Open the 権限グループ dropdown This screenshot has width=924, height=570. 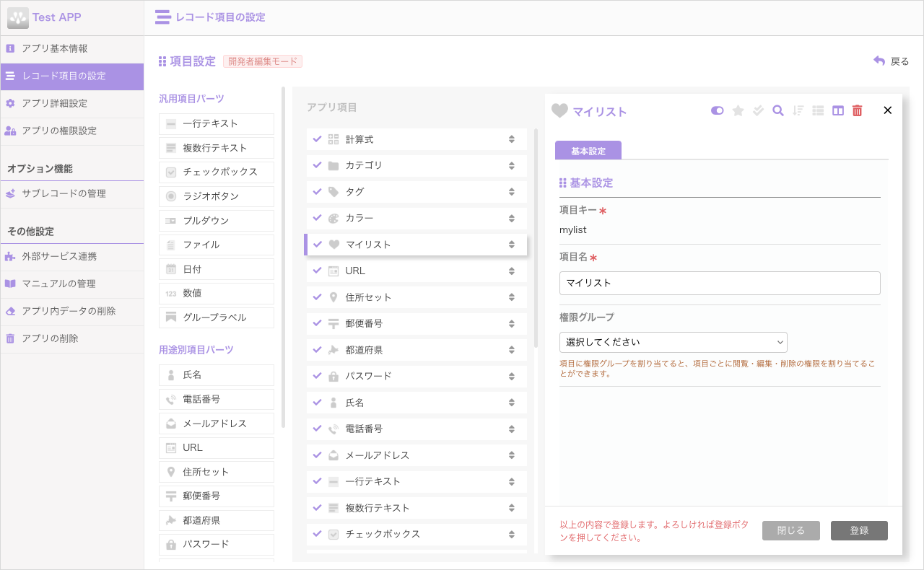pos(673,342)
